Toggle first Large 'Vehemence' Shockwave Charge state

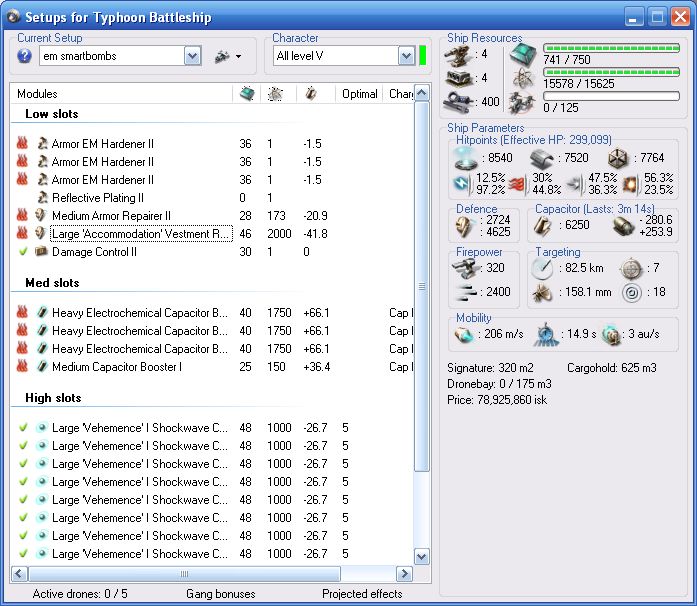(x=23, y=427)
